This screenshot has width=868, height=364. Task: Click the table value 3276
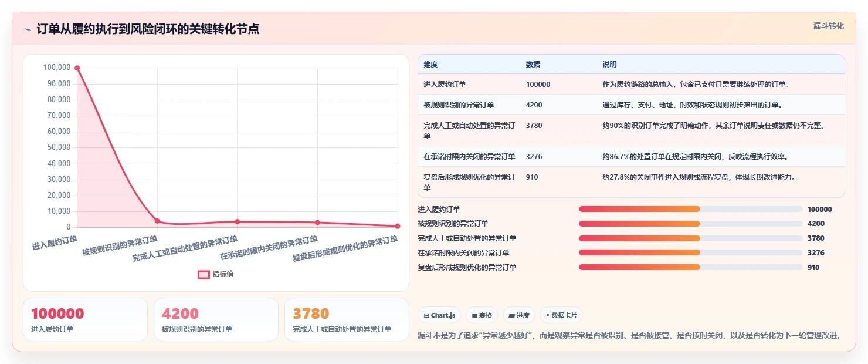(534, 157)
